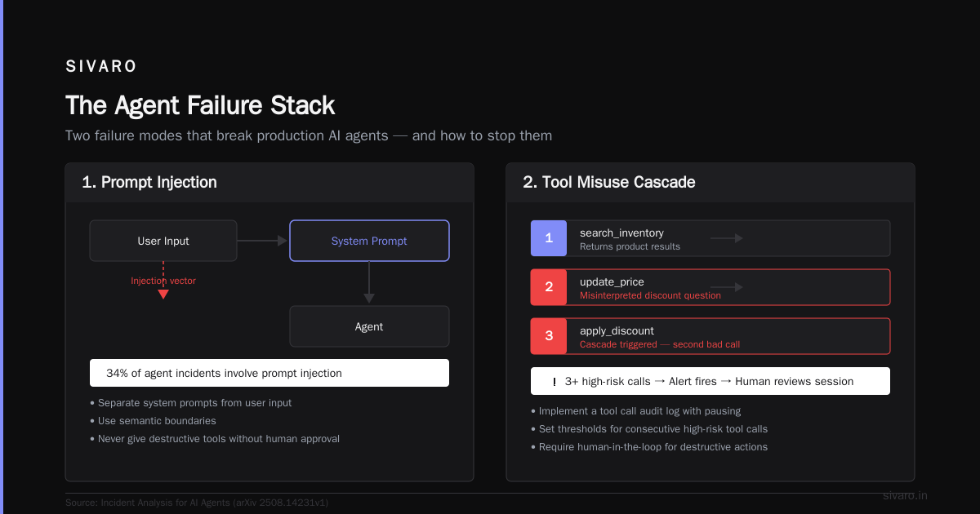
Task: Click the '1. Prompt Injection' panel header
Action: [269, 183]
